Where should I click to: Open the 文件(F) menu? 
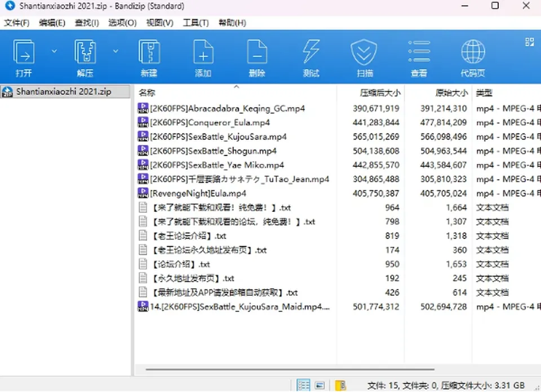point(16,23)
